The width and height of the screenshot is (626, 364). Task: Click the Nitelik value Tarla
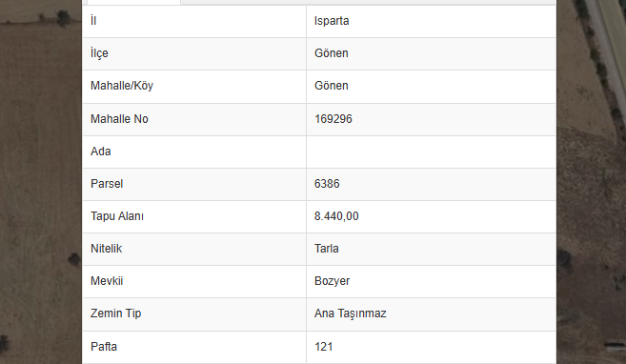point(327,249)
